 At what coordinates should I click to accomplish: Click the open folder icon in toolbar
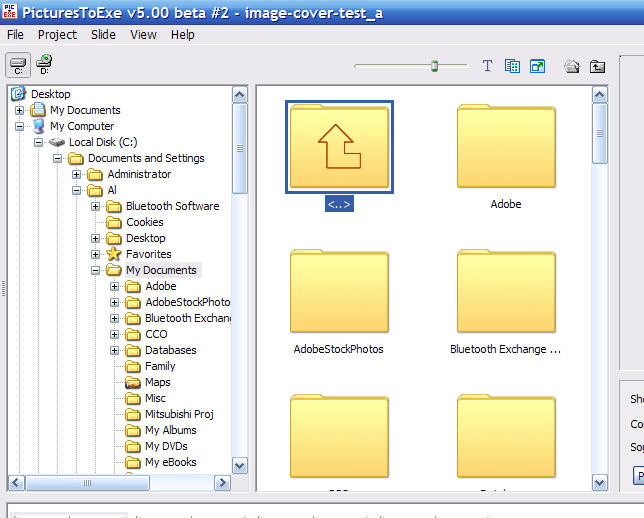(572, 66)
